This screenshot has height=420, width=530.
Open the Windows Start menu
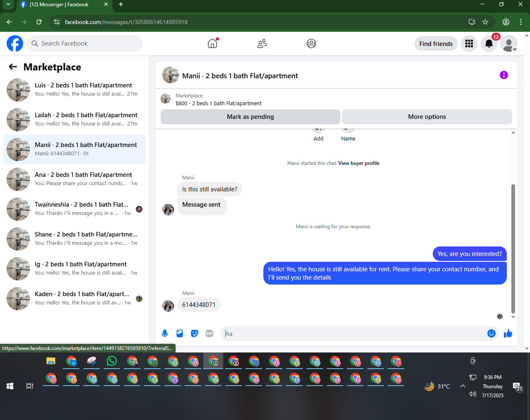[x=10, y=386]
